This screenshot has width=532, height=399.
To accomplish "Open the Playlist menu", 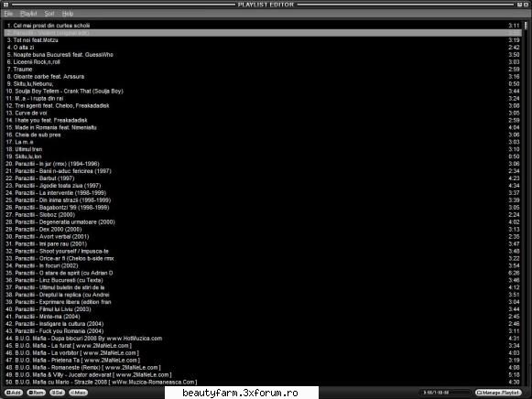I will 28,14.
